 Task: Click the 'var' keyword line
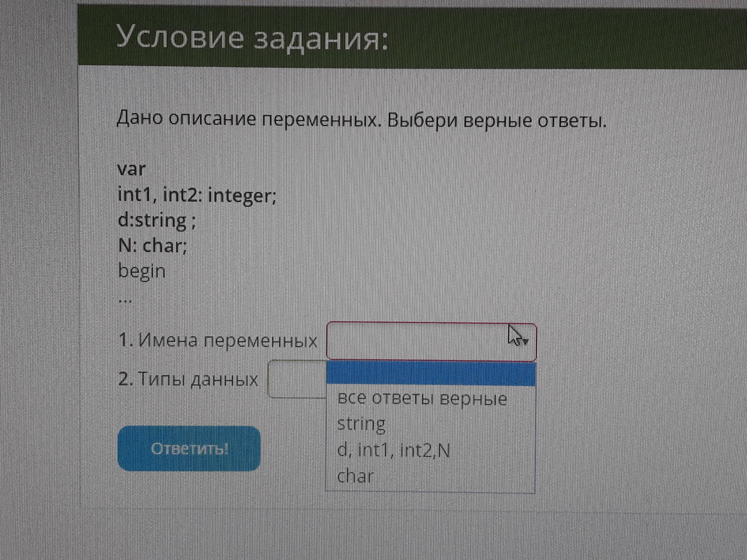pyautogui.click(x=132, y=169)
